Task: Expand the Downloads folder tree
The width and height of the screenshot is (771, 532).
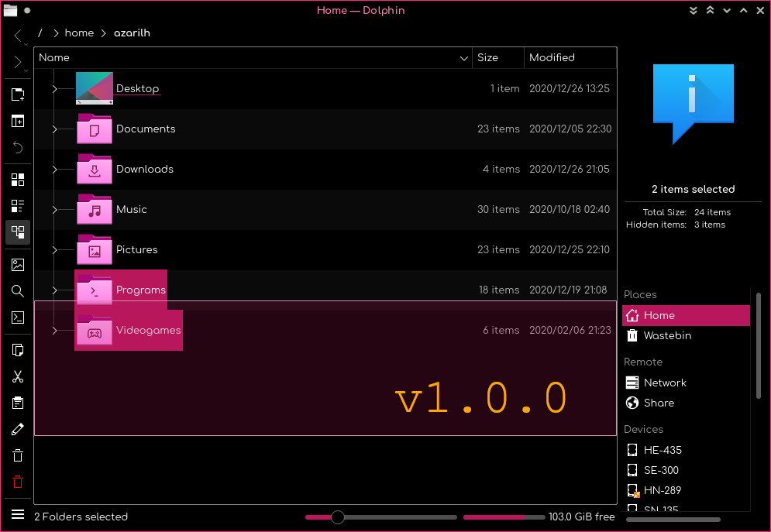Action: [54, 170]
